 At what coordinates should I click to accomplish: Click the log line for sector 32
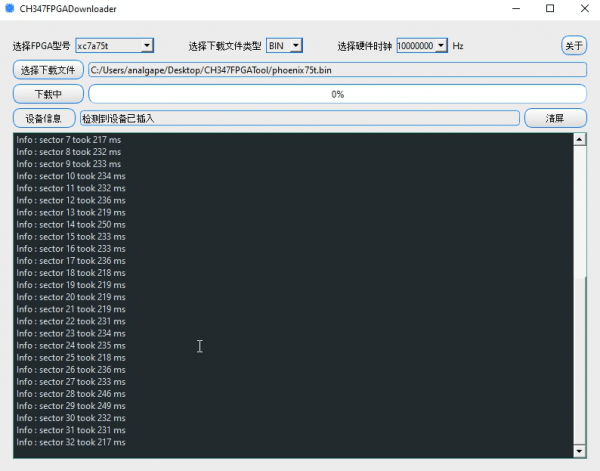point(71,442)
